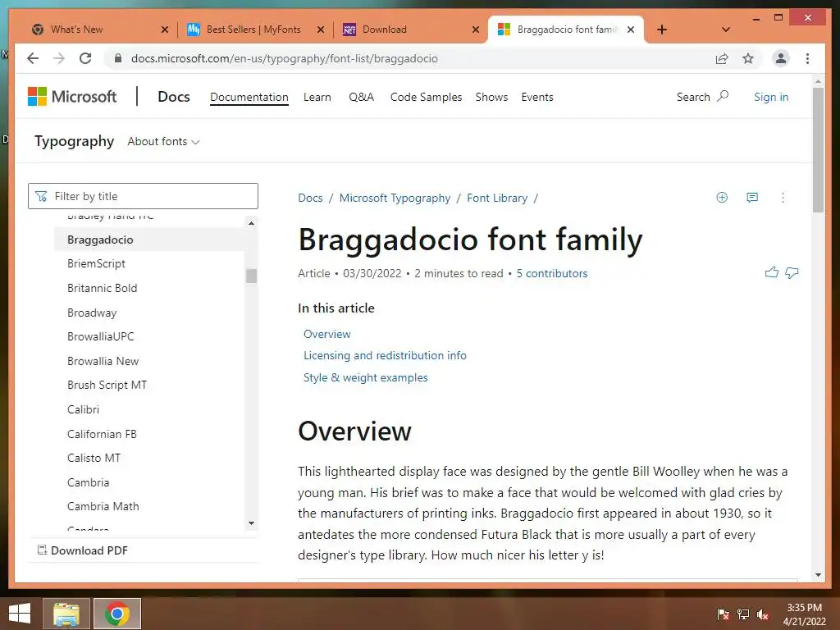Open the Q&A nav item
Viewport: 840px width, 630px height.
[361, 97]
